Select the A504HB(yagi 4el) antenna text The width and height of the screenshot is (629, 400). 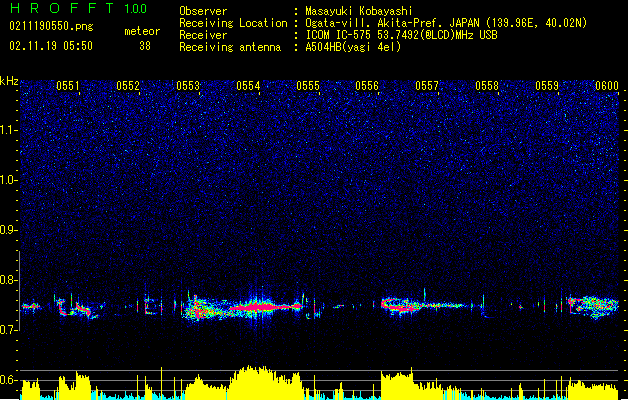pos(353,47)
